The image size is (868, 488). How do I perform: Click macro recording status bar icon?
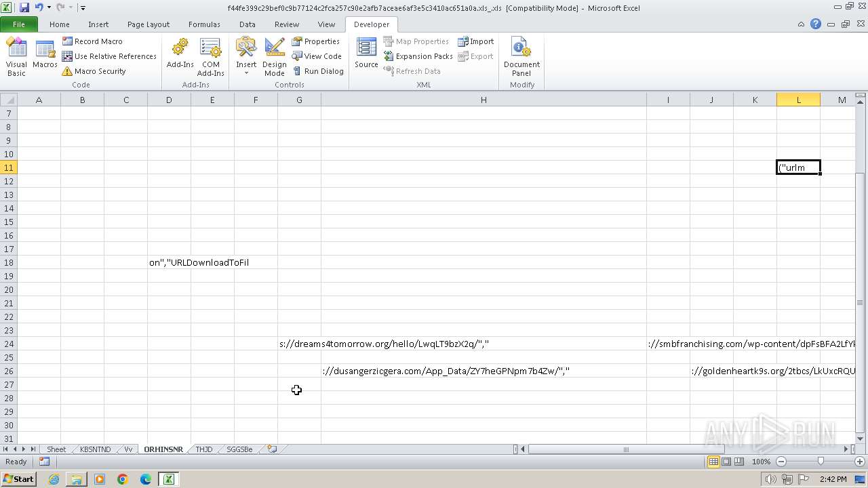pos(44,462)
